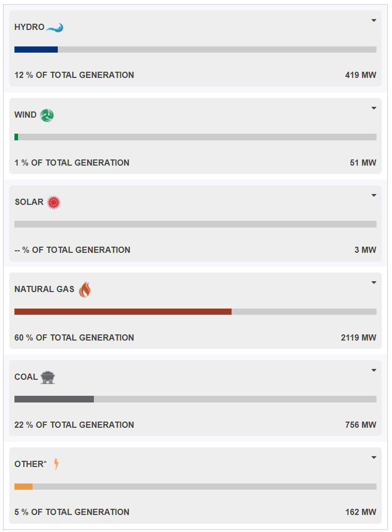This screenshot has height=532, width=392.
Task: Click the blue Hydro generation bar
Action: pyautogui.click(x=36, y=50)
